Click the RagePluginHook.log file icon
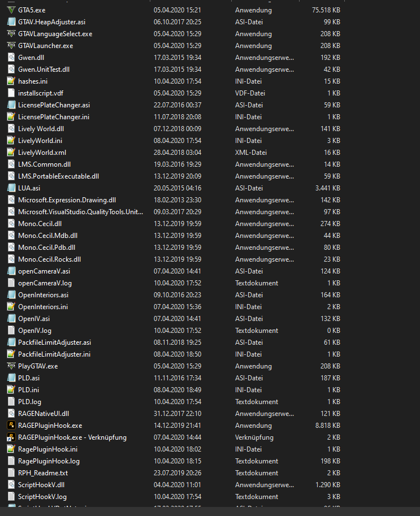This screenshot has width=420, height=516. point(11,461)
